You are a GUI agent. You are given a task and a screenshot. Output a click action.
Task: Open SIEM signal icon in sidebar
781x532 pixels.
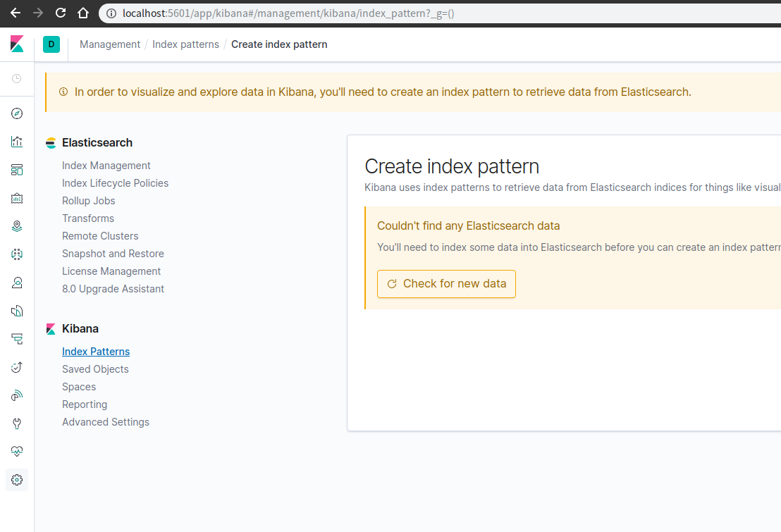pos(17,395)
